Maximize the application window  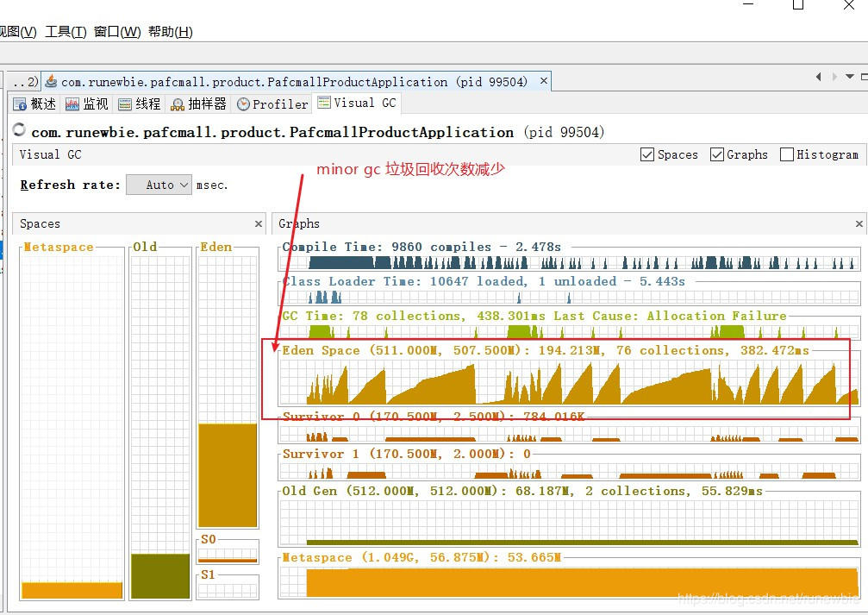click(x=798, y=5)
